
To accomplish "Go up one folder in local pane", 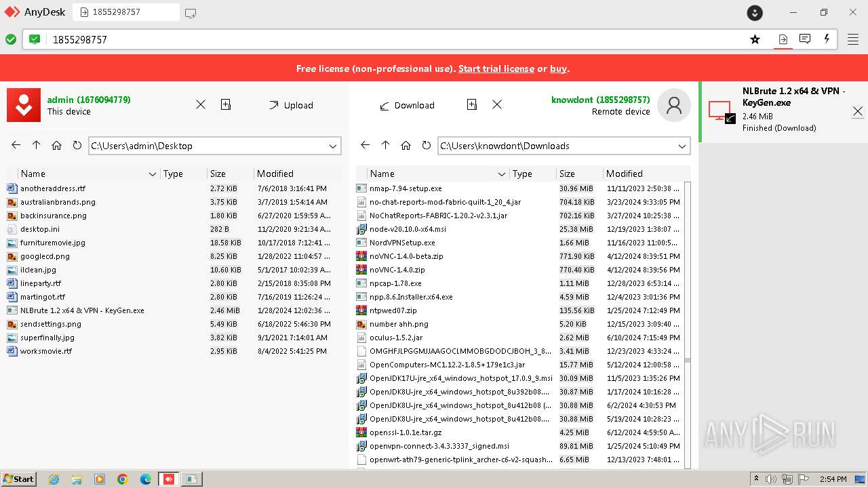I will [x=37, y=145].
